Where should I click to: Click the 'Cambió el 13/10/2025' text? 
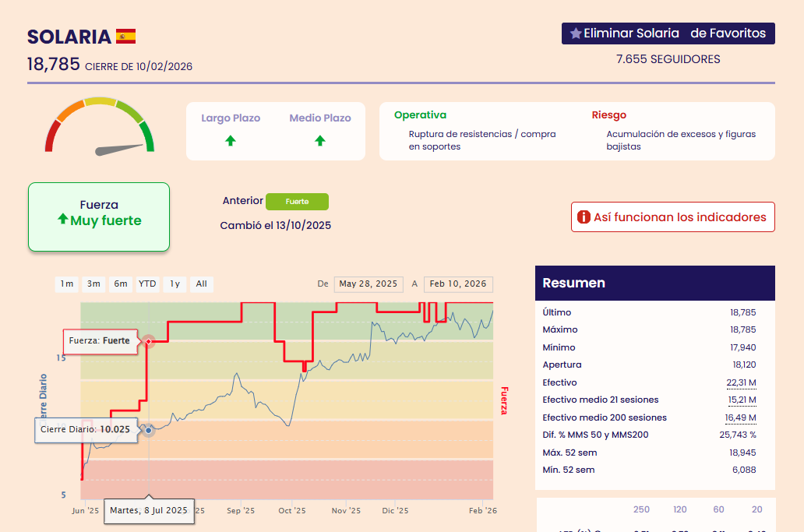[x=275, y=226]
